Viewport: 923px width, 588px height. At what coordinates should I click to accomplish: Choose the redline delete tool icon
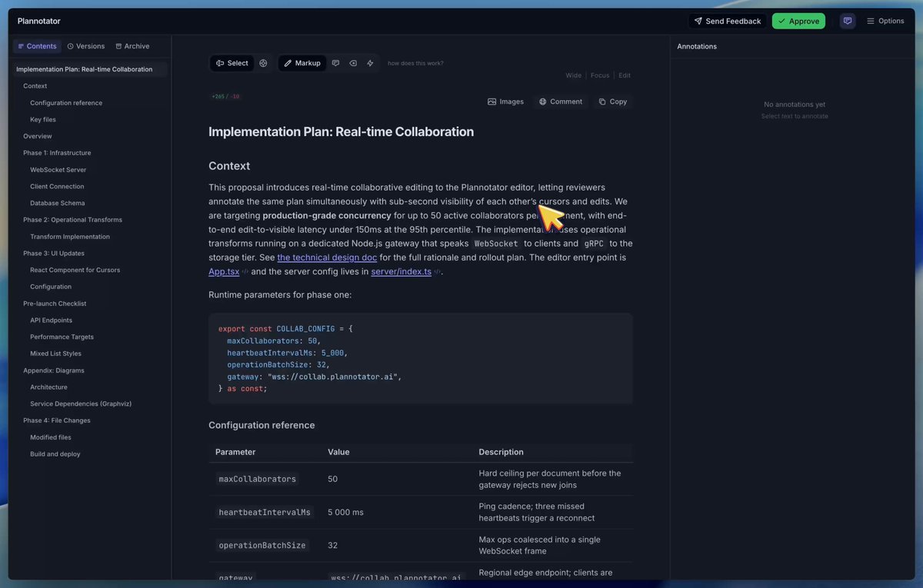point(353,63)
